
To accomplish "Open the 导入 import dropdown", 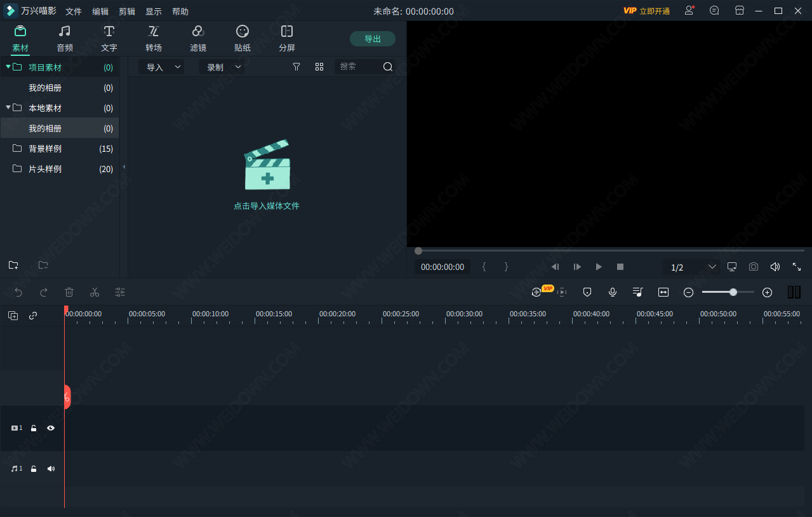I will pos(161,67).
